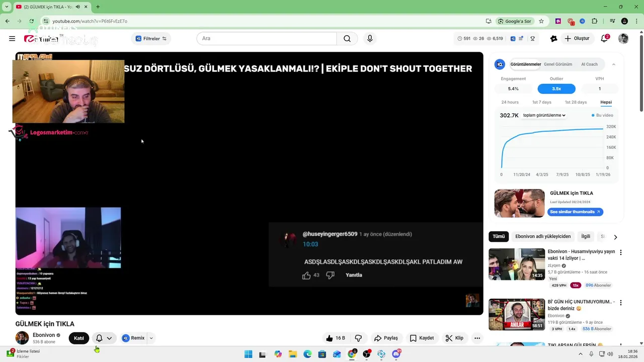Open the Ebonivon channel name link

(44, 335)
